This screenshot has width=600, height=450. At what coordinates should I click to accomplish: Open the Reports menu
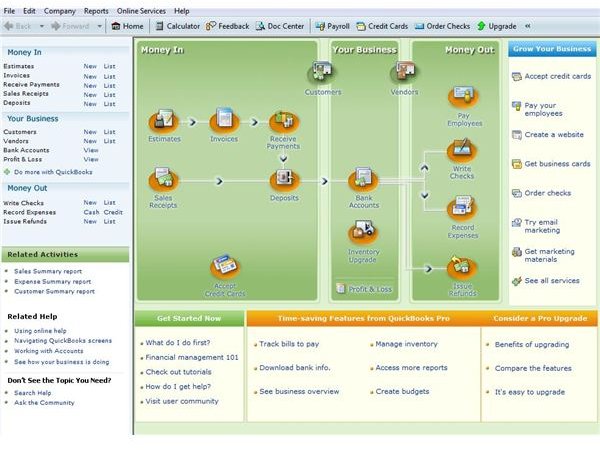coord(96,11)
